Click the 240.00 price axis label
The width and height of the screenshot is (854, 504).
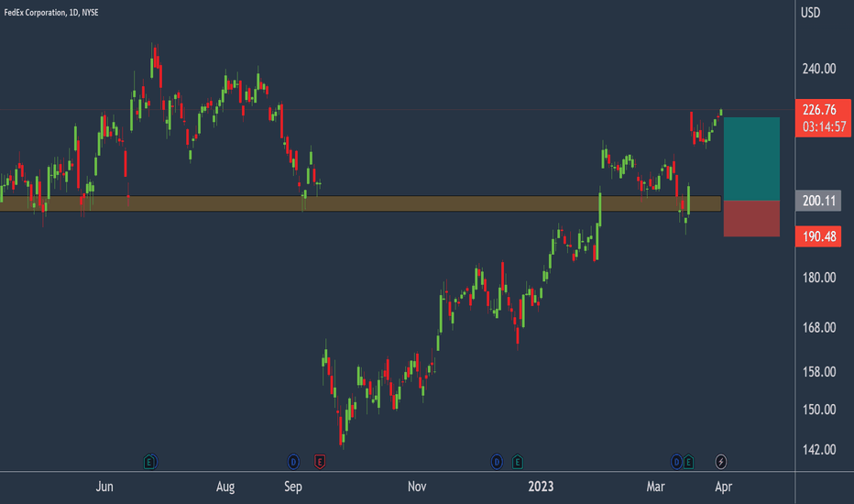coord(818,69)
